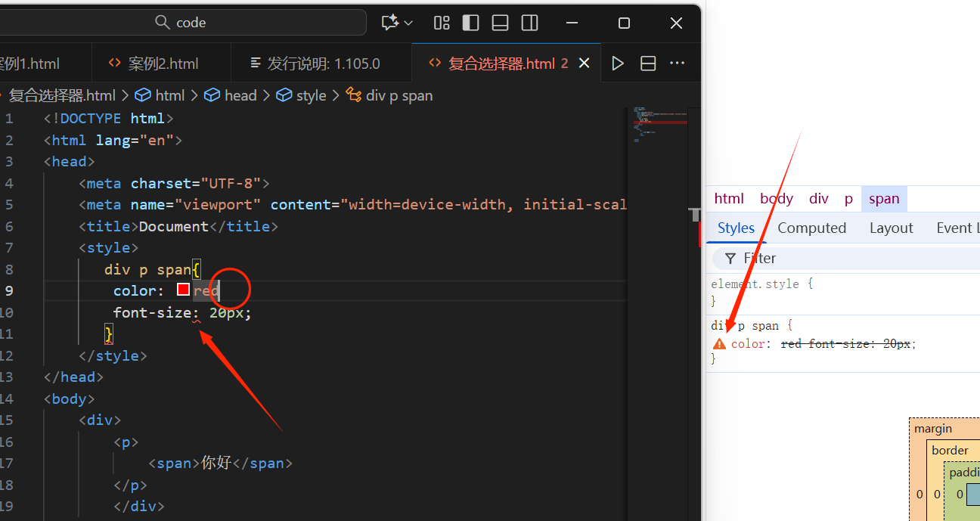Open the customize layout icon

[442, 23]
